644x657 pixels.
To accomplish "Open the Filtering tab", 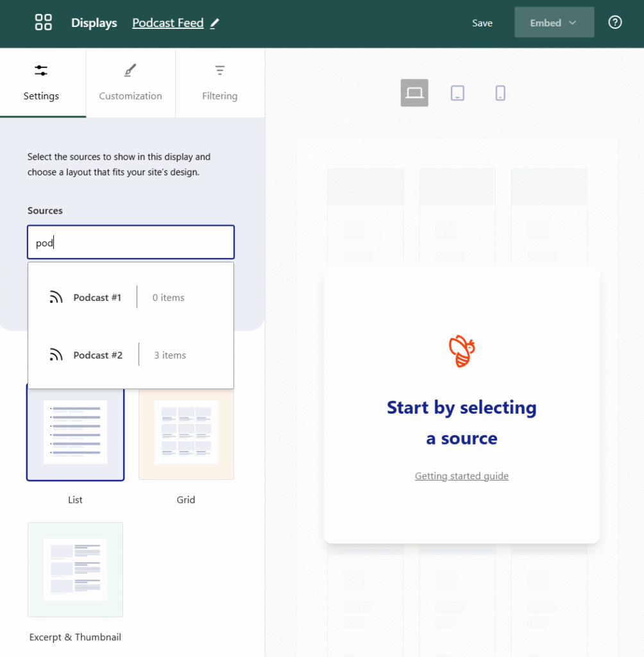I will point(219,83).
